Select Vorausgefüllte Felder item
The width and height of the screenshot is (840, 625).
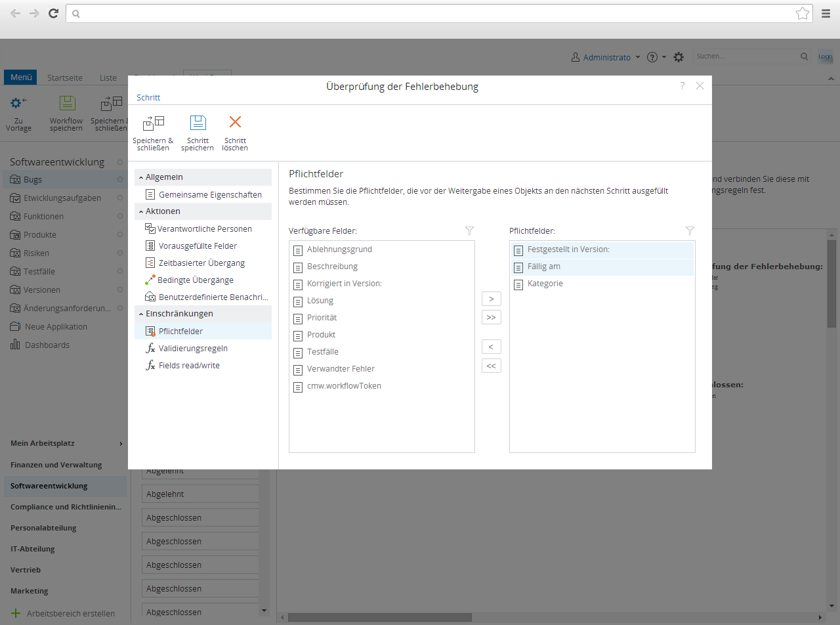pos(203,246)
